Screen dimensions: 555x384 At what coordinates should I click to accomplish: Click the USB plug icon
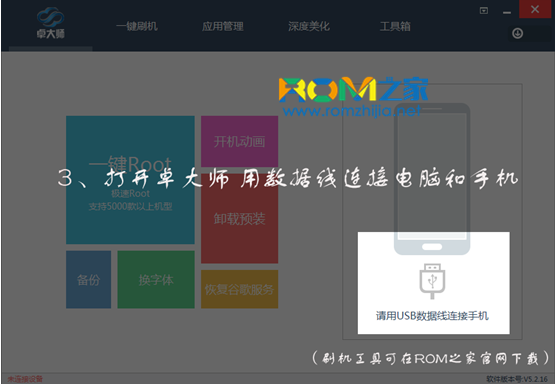(x=432, y=281)
